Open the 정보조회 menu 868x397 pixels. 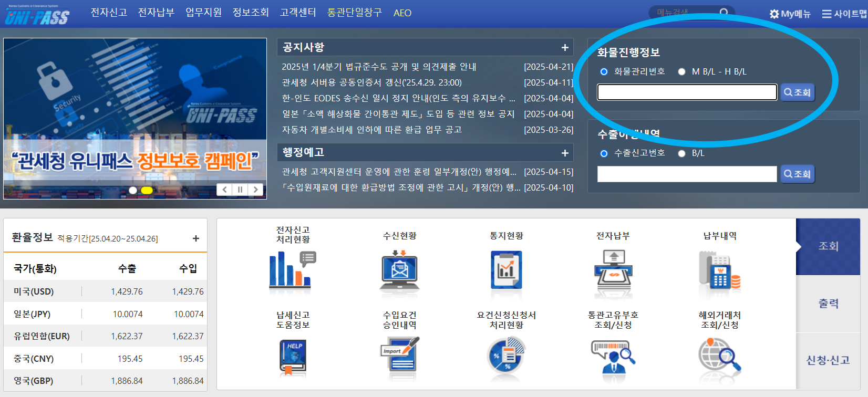click(x=251, y=13)
